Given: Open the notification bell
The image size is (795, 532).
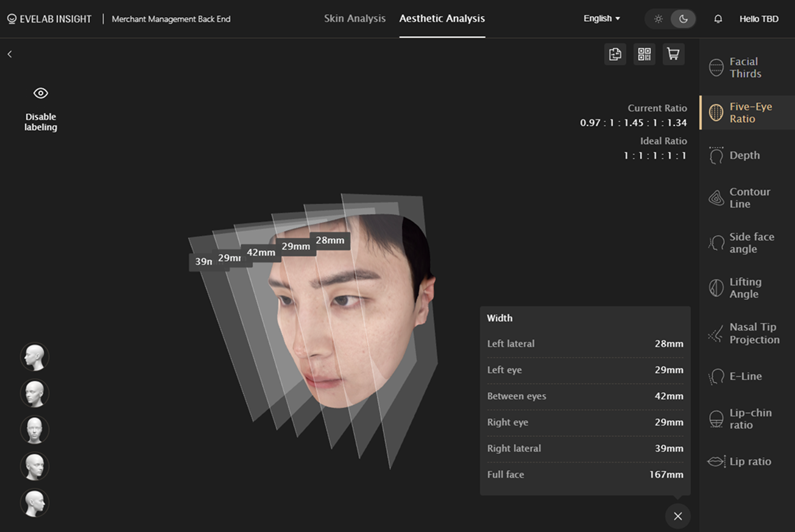Looking at the screenshot, I should tap(718, 19).
